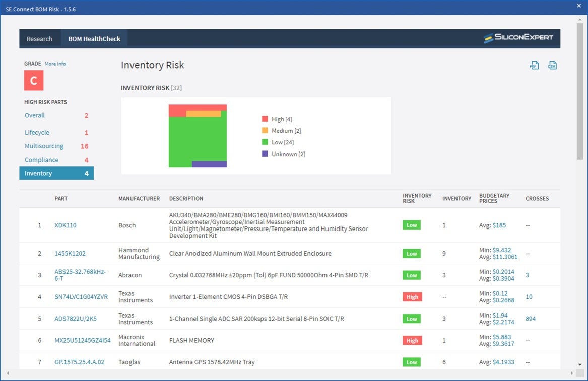Select Multisourcing high risk category
This screenshot has width=588, height=381.
pos(44,146)
